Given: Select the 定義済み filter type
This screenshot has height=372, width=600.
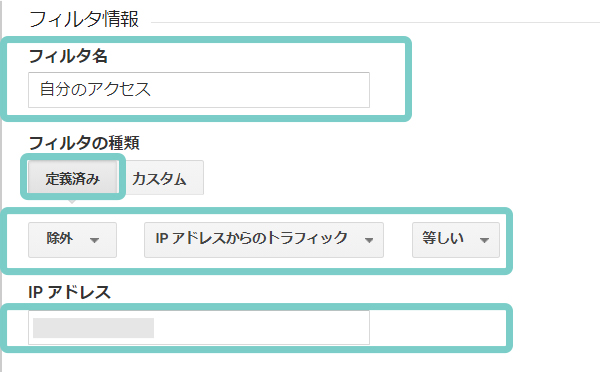Looking at the screenshot, I should point(73,178).
